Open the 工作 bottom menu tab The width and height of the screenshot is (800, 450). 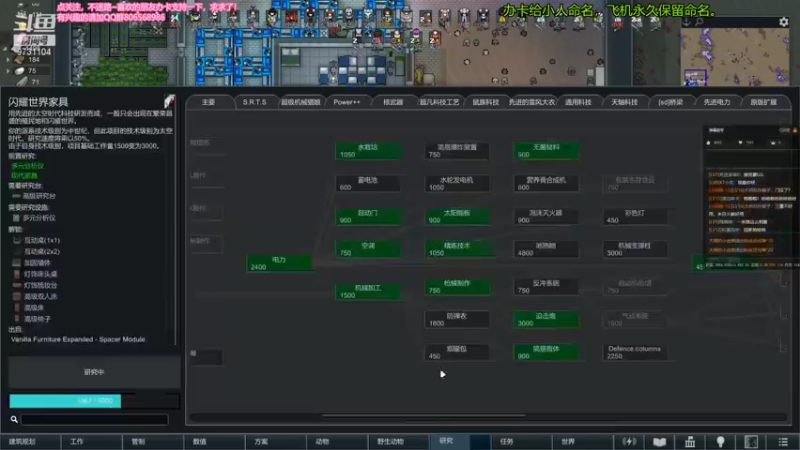(91, 442)
